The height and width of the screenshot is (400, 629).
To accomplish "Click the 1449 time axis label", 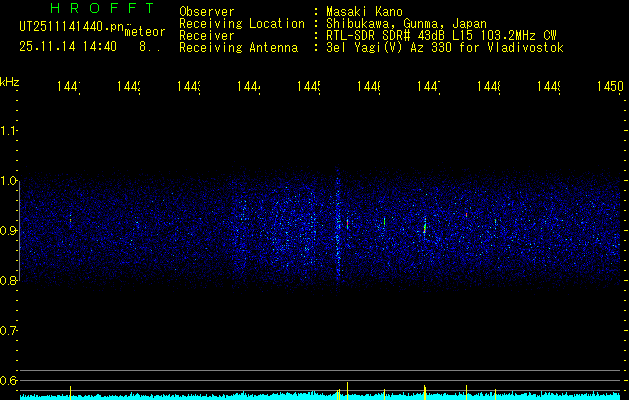I will coord(549,87).
